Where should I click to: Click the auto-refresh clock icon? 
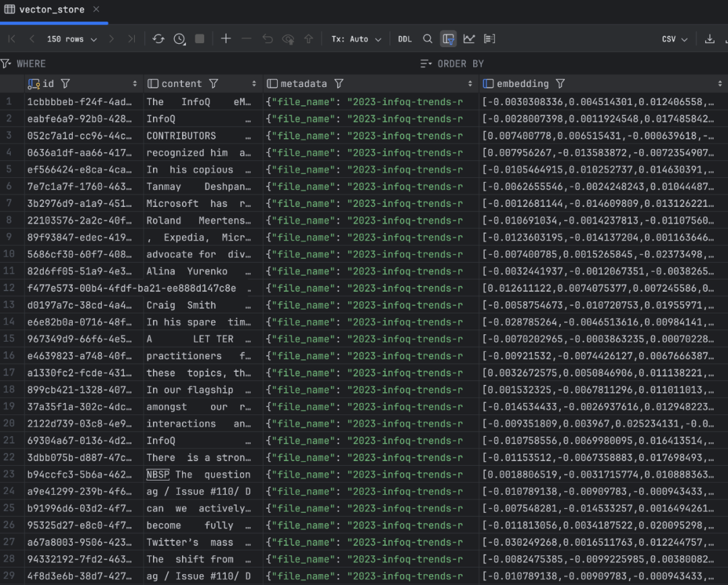click(179, 39)
